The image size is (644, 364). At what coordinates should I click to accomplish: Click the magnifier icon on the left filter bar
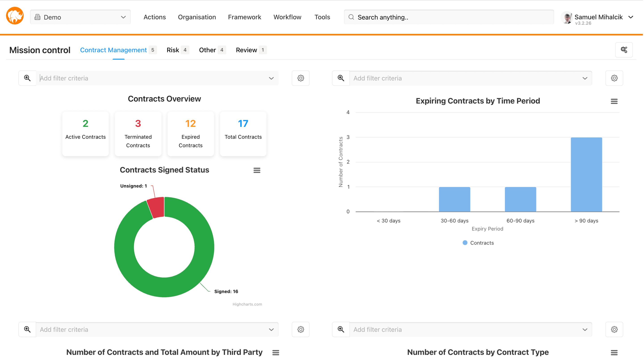point(28,78)
